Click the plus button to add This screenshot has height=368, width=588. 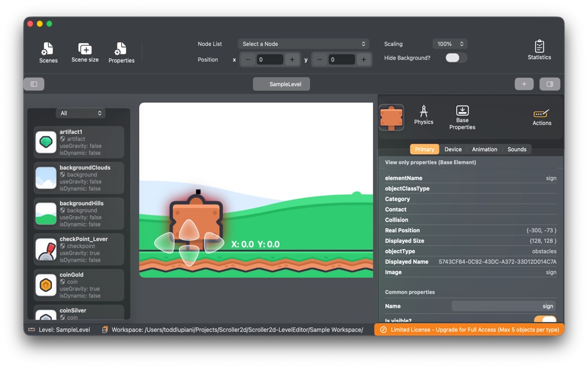tap(524, 84)
